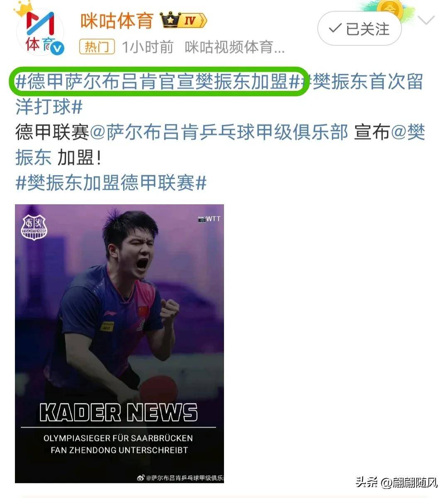Tap the 热门 hot tag
This screenshot has width=448, height=498.
coord(97,47)
